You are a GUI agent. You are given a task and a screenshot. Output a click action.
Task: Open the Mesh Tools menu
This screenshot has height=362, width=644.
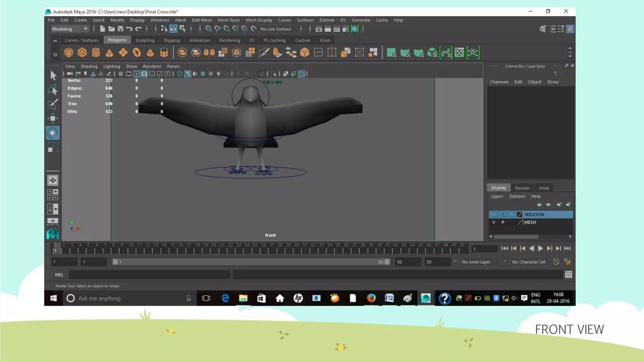[228, 20]
